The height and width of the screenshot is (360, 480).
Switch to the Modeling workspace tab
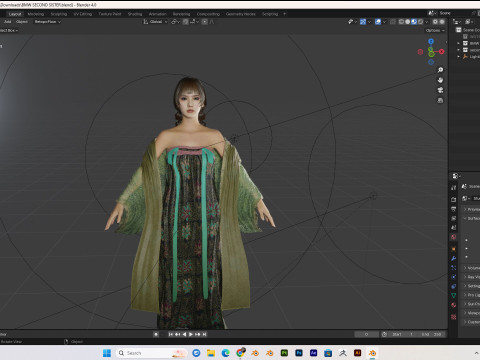click(x=36, y=14)
